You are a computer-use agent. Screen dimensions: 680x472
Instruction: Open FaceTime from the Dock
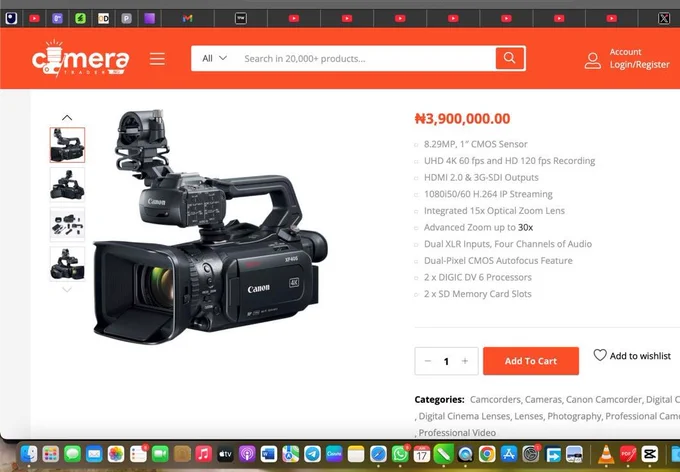tap(160, 454)
